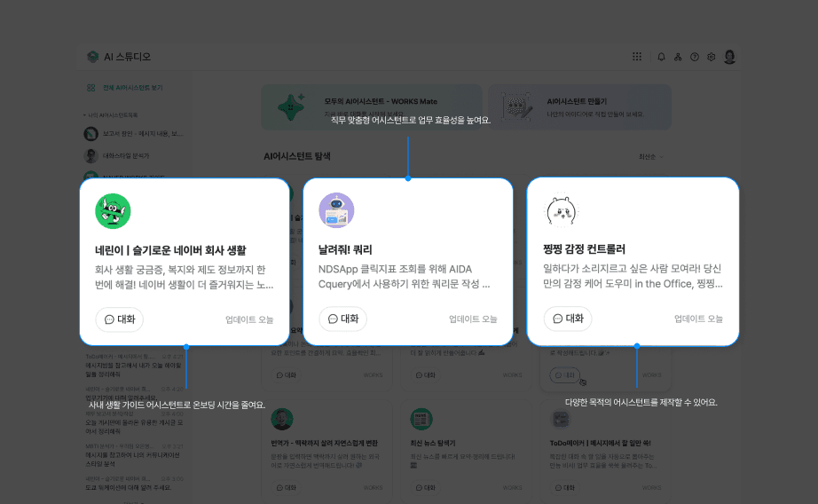Click the organization chart icon in header
The image size is (818, 504).
[x=678, y=57]
